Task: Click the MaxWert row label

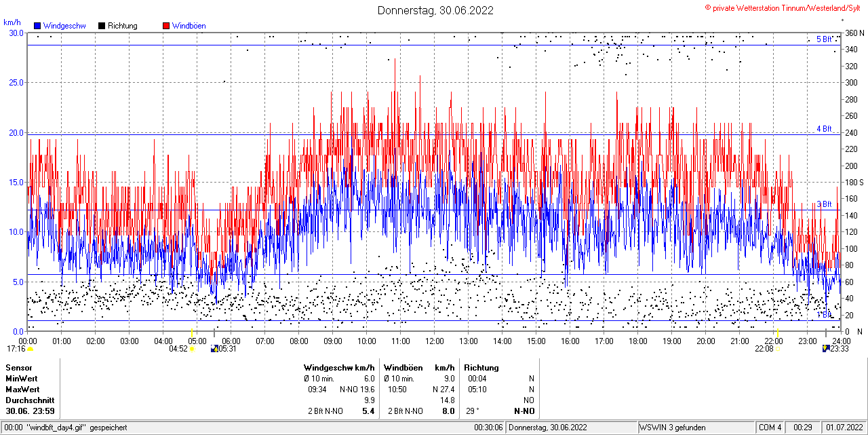Action: [22, 390]
